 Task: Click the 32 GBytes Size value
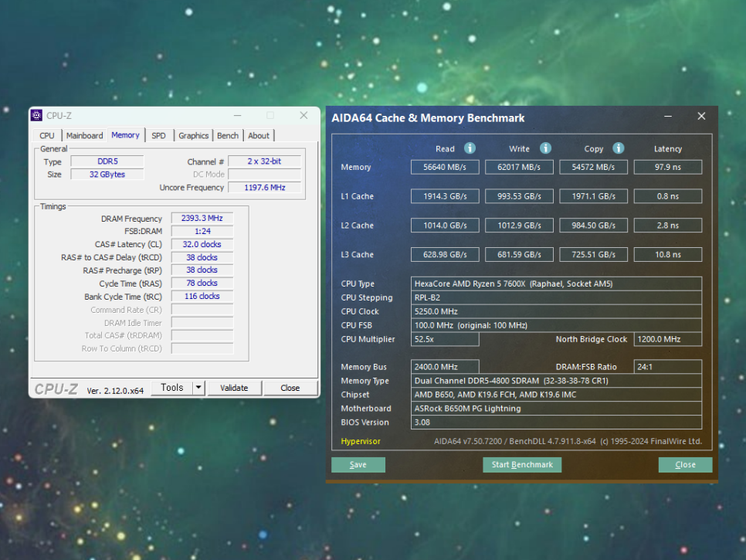107,175
